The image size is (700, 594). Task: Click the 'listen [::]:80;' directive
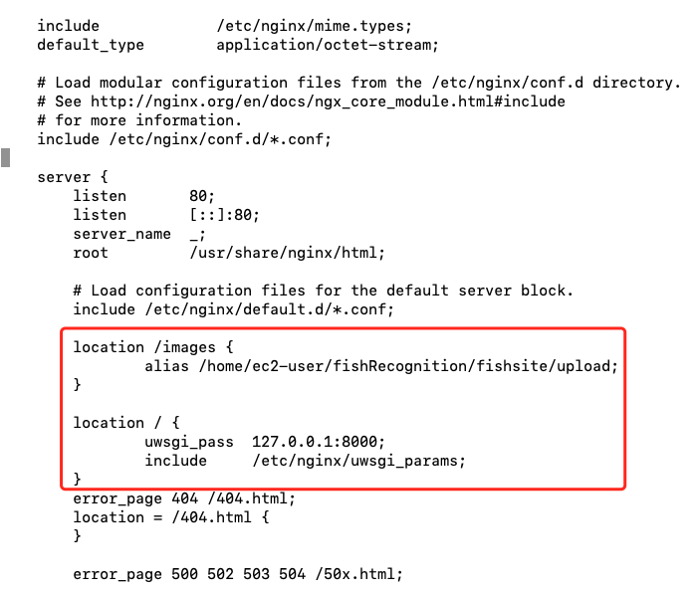[166, 215]
